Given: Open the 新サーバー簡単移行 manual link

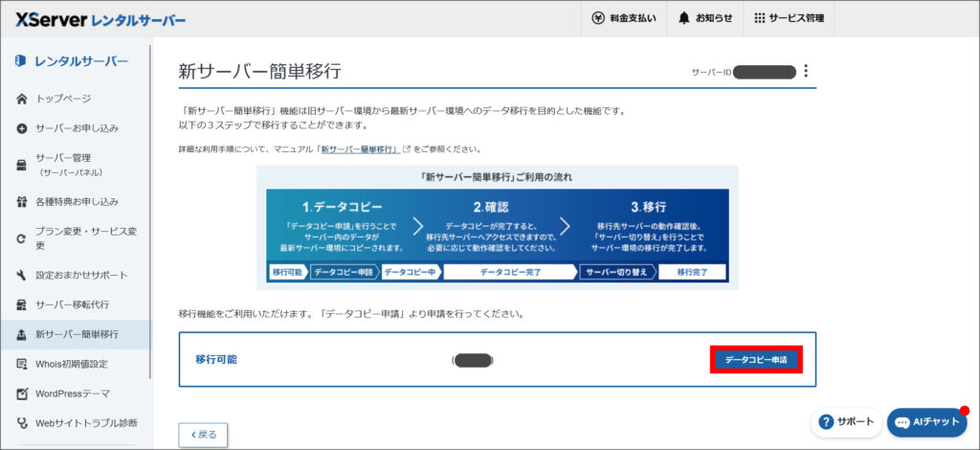Looking at the screenshot, I should [x=360, y=150].
